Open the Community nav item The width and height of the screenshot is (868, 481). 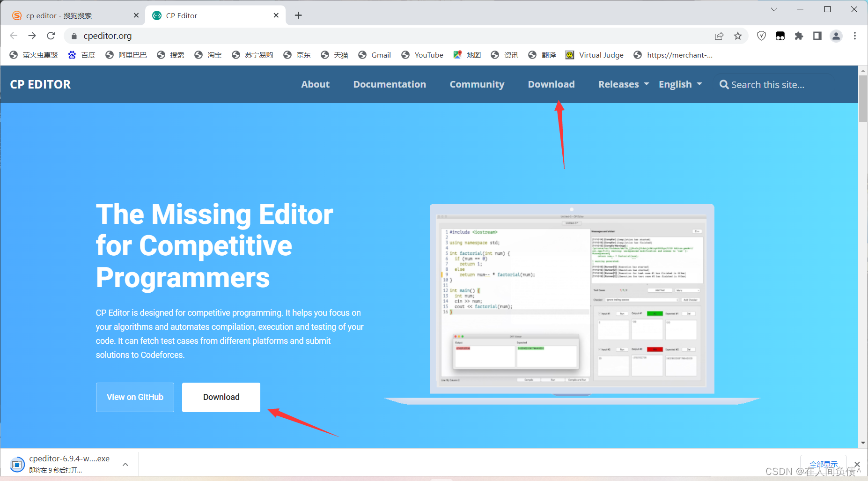coord(477,84)
